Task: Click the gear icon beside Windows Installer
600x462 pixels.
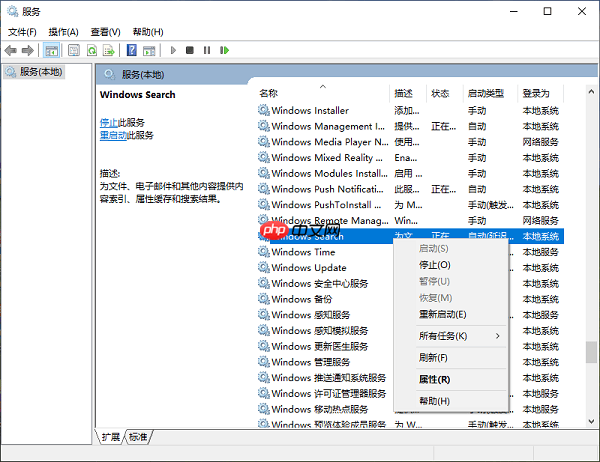Action: (264, 110)
